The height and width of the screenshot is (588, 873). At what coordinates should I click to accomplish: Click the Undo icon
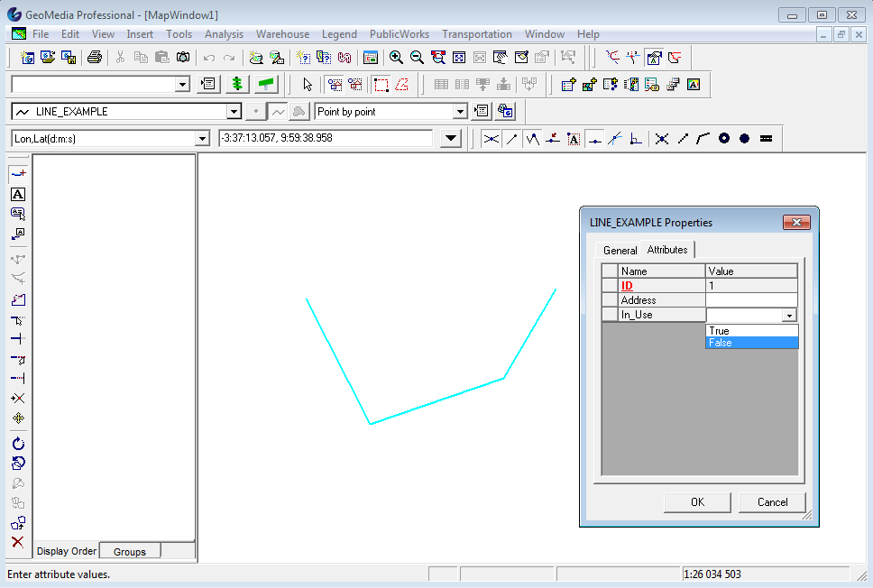208,57
